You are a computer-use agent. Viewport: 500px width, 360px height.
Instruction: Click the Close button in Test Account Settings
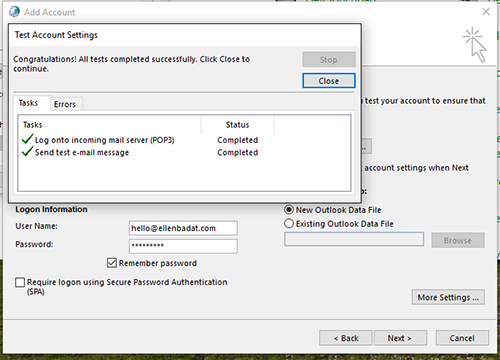pyautogui.click(x=329, y=81)
